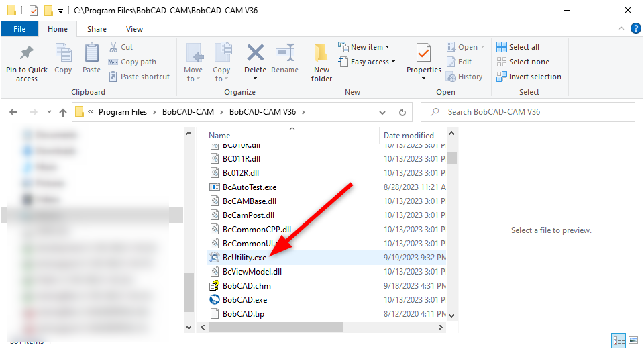Screen dimensions: 644x349
Task: Sort by Name column header
Action: (x=219, y=136)
